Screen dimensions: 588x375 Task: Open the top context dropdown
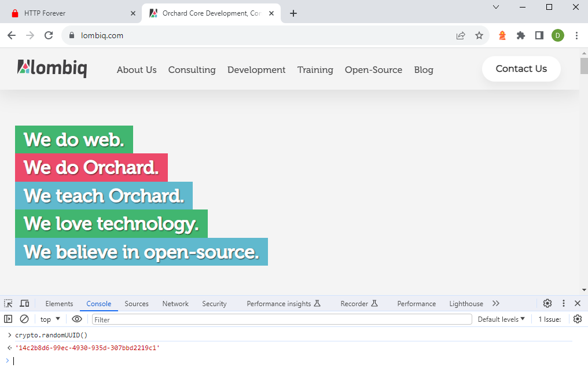coord(50,319)
